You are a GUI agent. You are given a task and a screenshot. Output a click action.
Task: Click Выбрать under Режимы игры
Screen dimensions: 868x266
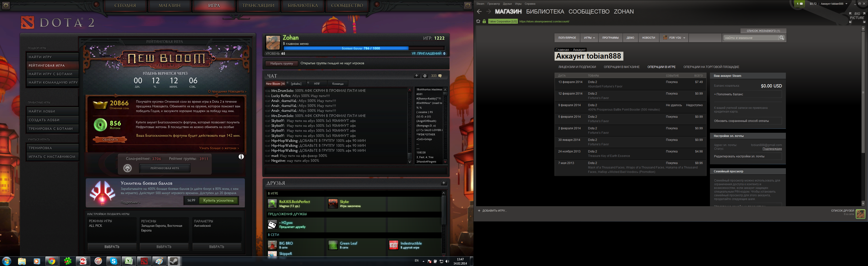click(112, 247)
